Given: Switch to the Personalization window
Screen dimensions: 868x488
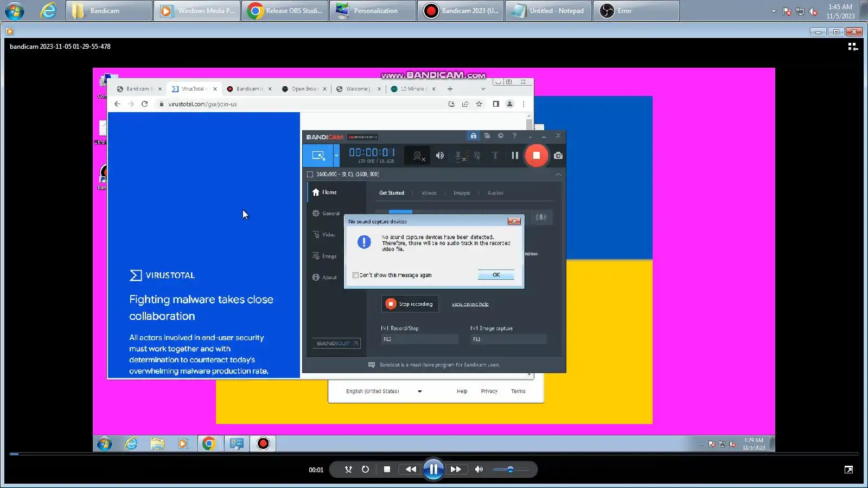Looking at the screenshot, I should click(373, 11).
